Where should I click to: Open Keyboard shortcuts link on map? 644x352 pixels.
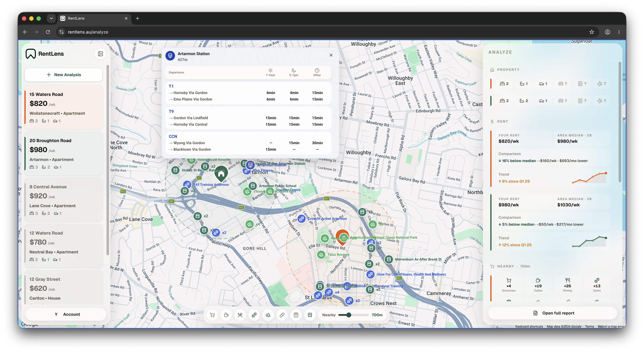click(529, 327)
